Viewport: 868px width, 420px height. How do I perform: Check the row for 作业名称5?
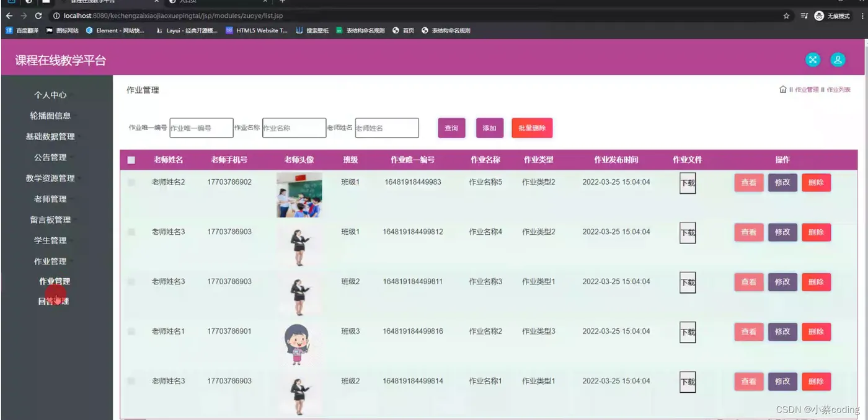click(x=131, y=182)
